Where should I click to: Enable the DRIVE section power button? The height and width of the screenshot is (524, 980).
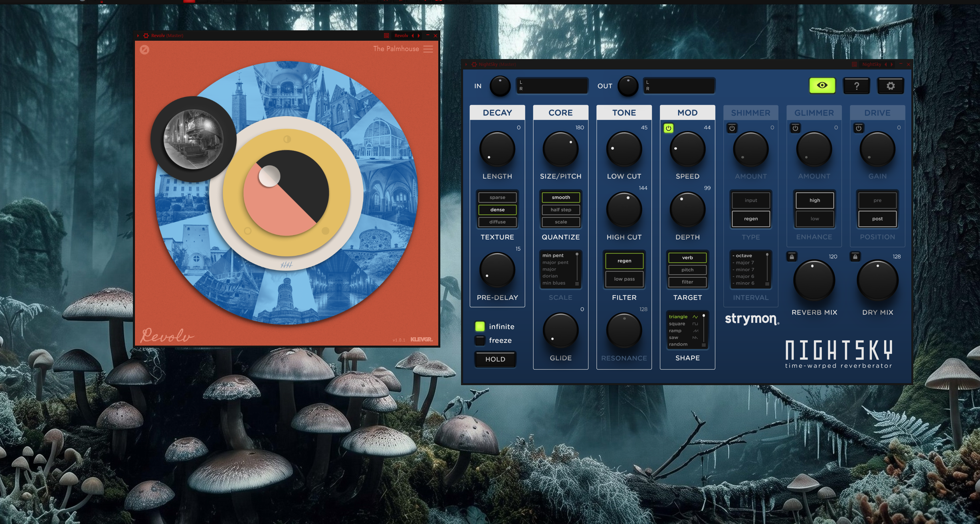[859, 128]
